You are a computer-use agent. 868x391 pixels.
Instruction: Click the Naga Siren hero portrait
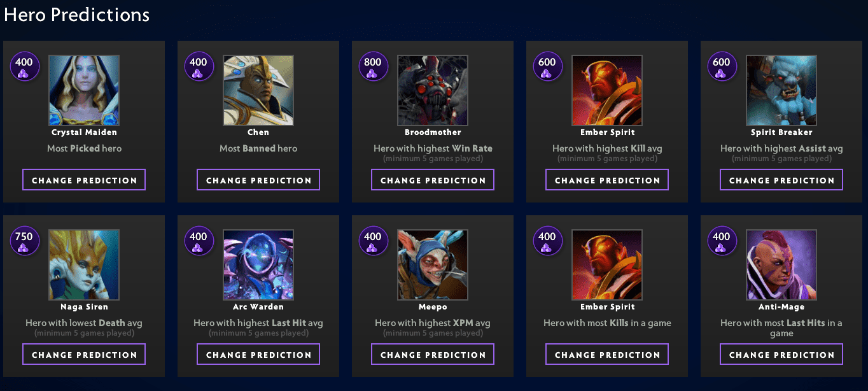[84, 265]
